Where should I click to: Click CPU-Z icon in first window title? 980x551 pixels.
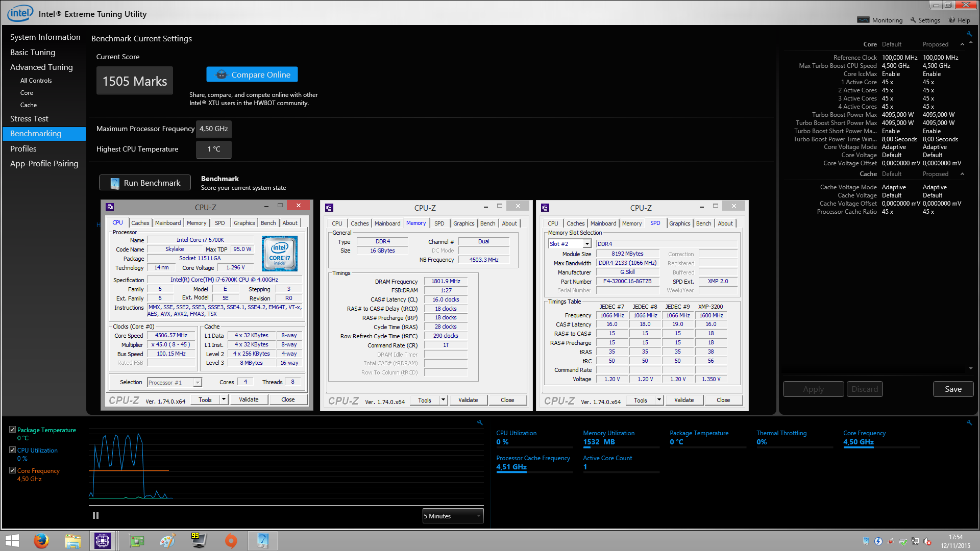110,207
